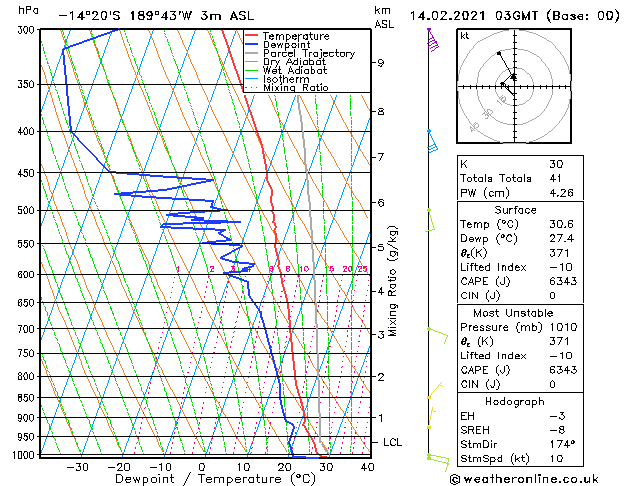Click the hodograph center crosshair
This screenshot has height=486, width=629.
(515, 86)
